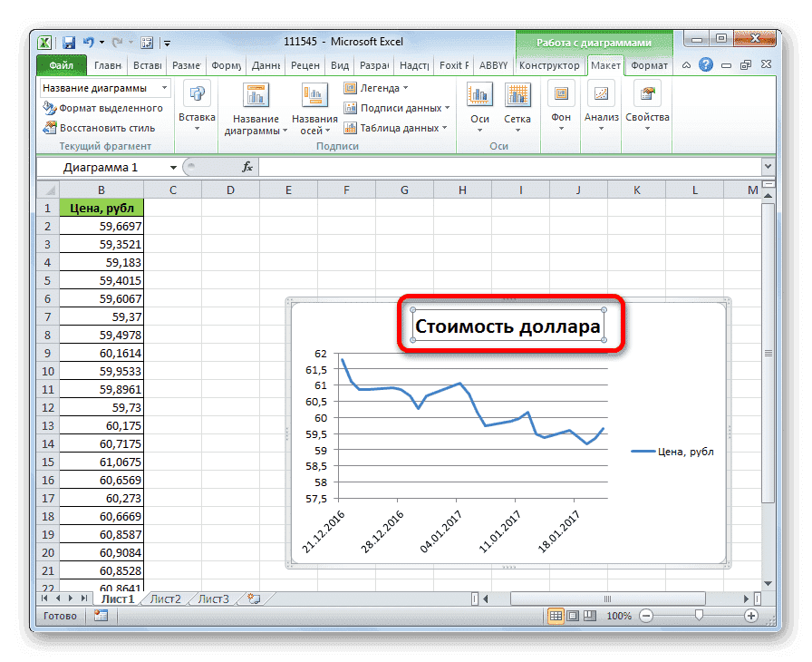Select the chart title Стоимость доллара
The width and height of the screenshot is (812, 662).
tap(509, 324)
